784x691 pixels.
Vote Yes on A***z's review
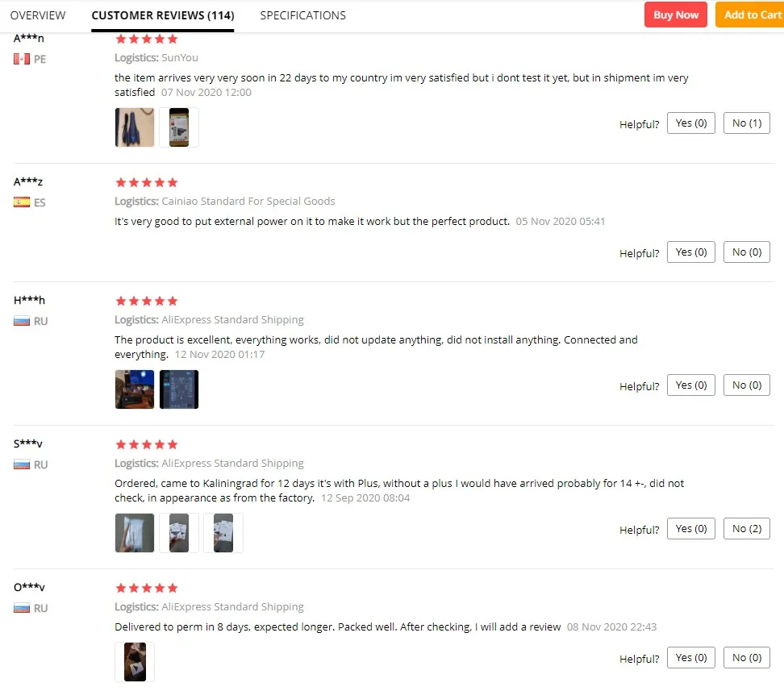tap(691, 252)
